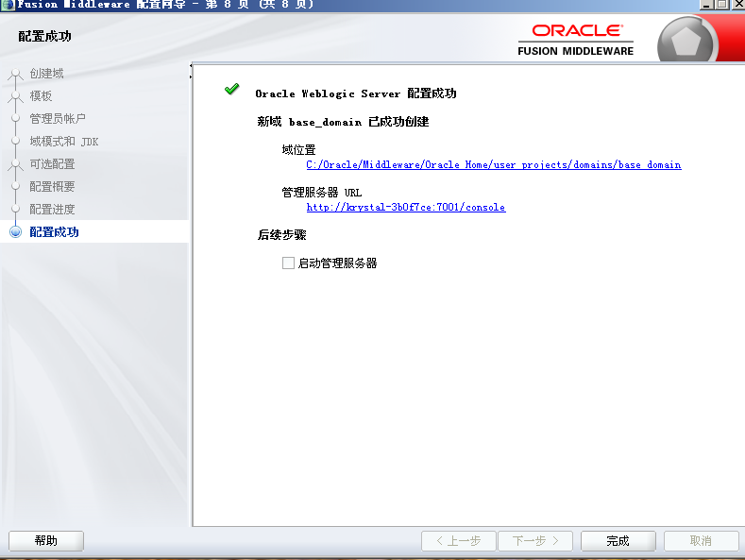Click the '后续步骤' heading

pos(281,235)
